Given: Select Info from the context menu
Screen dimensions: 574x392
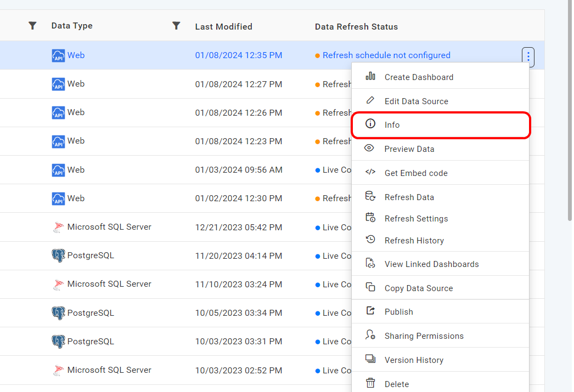Looking at the screenshot, I should (x=392, y=125).
